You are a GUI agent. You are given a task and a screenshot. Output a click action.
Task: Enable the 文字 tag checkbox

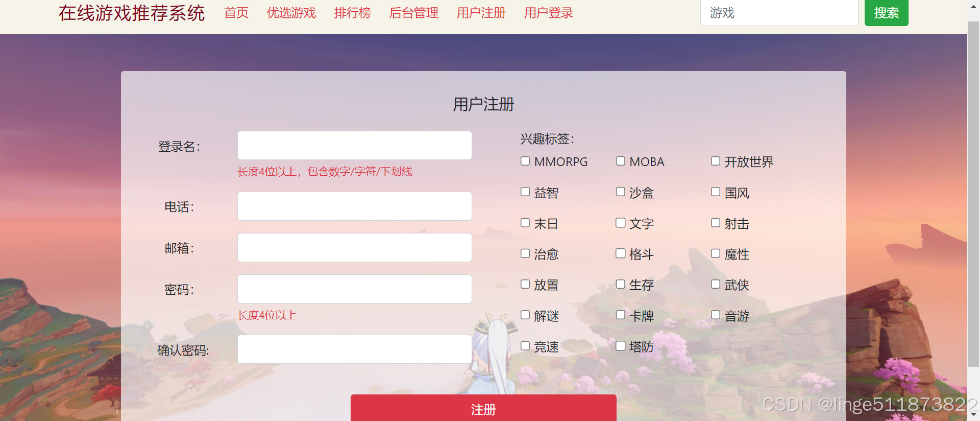point(621,223)
